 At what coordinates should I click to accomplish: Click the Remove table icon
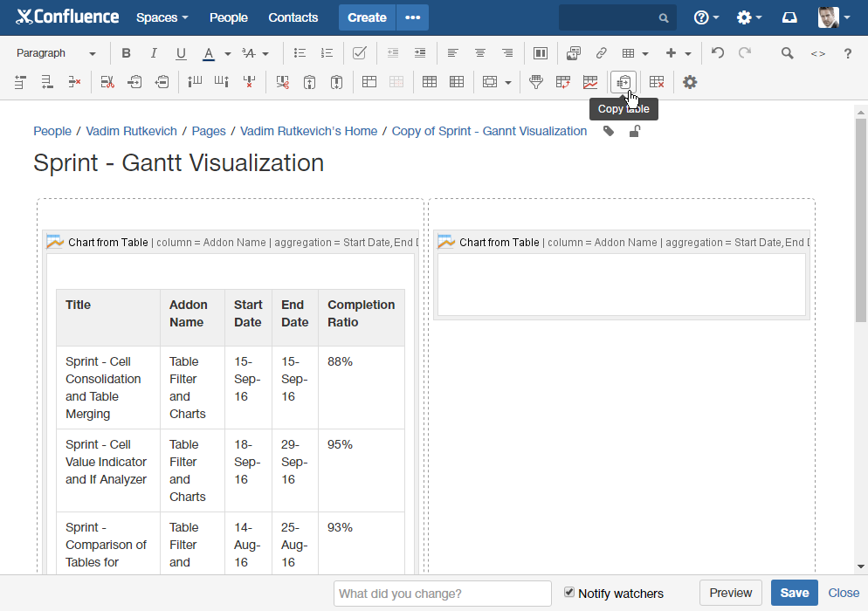click(x=657, y=82)
